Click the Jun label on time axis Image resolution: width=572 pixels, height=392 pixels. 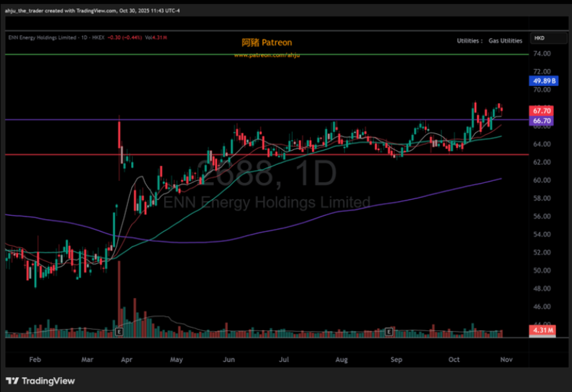[x=229, y=360]
